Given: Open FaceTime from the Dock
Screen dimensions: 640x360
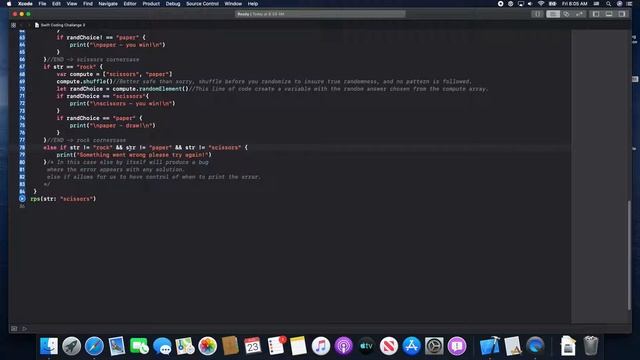Looking at the screenshot, I should click(139, 346).
